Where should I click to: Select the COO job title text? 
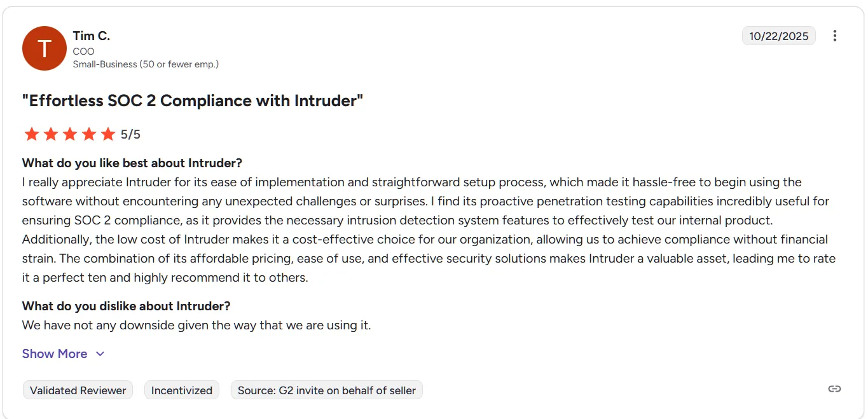tap(83, 51)
